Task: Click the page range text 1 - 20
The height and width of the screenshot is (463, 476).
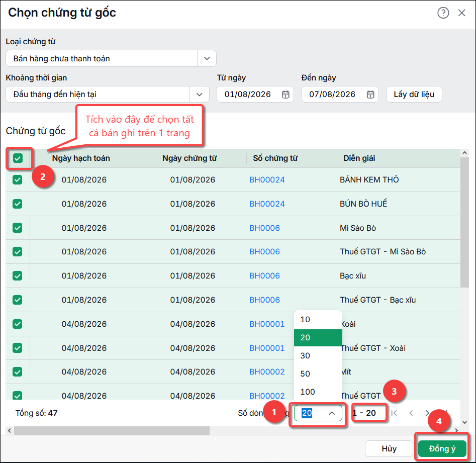Action: point(364,413)
